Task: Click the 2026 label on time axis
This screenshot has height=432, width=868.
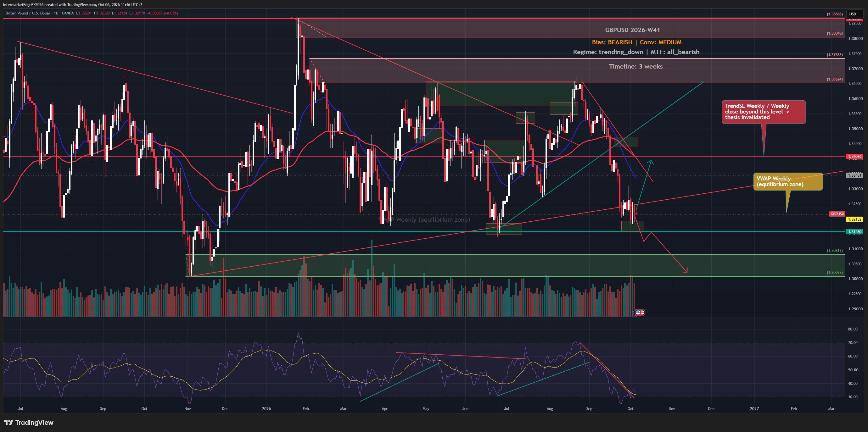Action: (x=266, y=409)
